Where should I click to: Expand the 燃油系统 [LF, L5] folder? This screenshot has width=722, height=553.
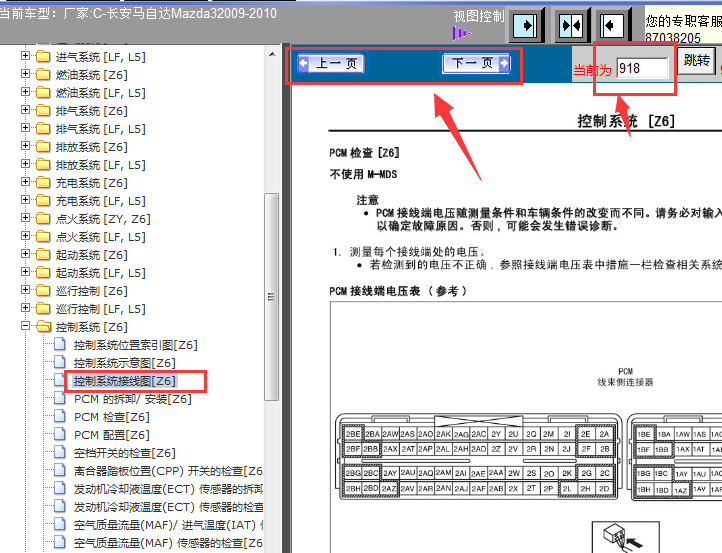(25, 92)
